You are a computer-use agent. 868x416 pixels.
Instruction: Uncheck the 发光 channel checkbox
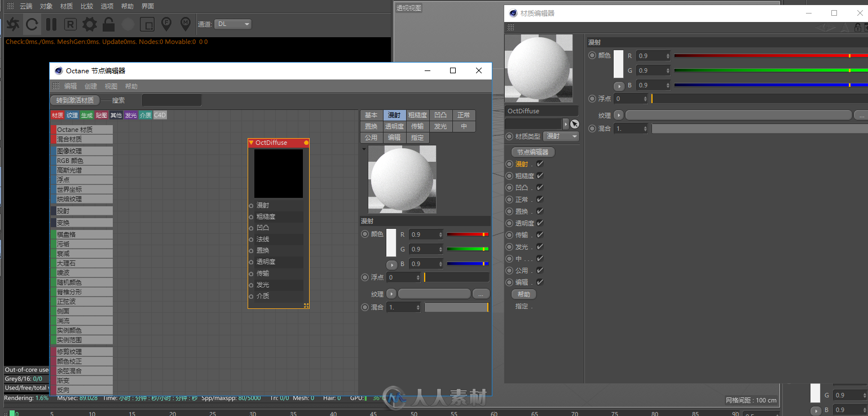point(540,246)
